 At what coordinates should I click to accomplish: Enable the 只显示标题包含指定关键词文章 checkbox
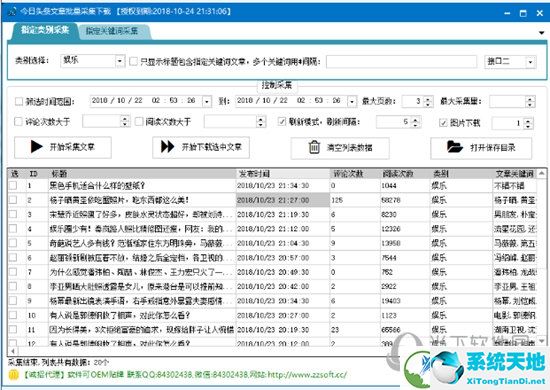133,62
